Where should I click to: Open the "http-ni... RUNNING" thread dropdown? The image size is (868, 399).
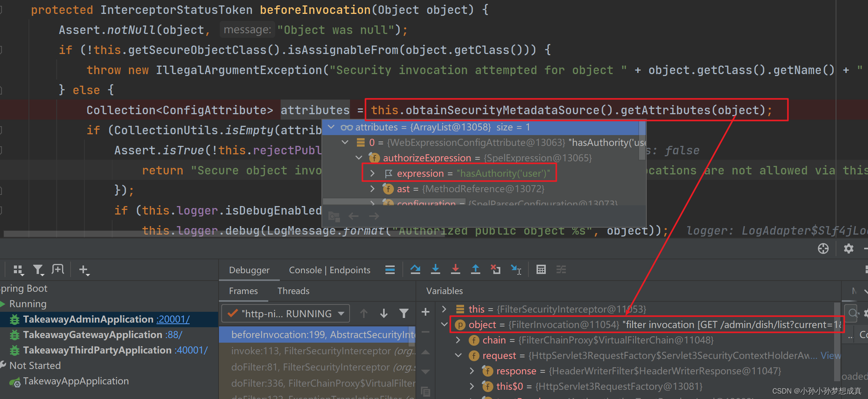point(286,313)
